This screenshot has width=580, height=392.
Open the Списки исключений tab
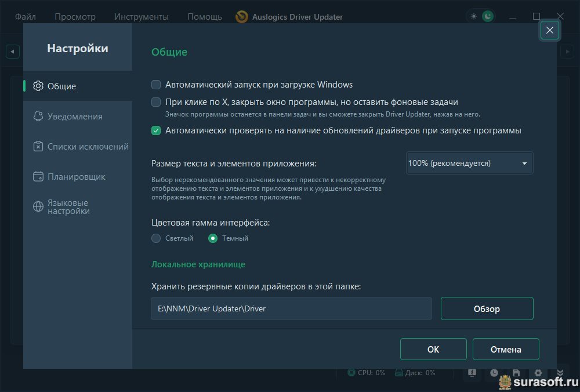tap(78, 147)
